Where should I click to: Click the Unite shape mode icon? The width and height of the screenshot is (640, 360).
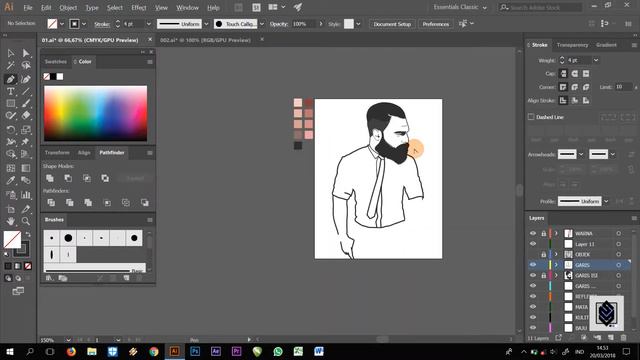(50, 178)
